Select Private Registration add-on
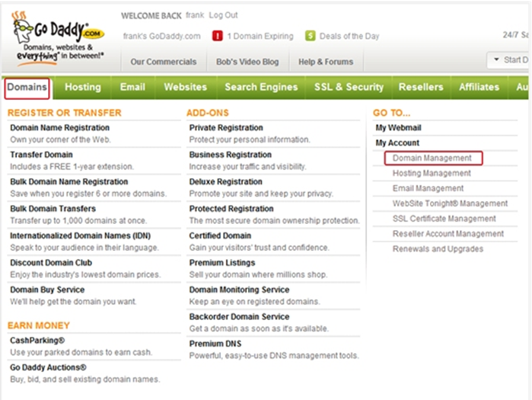The height and width of the screenshot is (400, 532). (x=226, y=128)
